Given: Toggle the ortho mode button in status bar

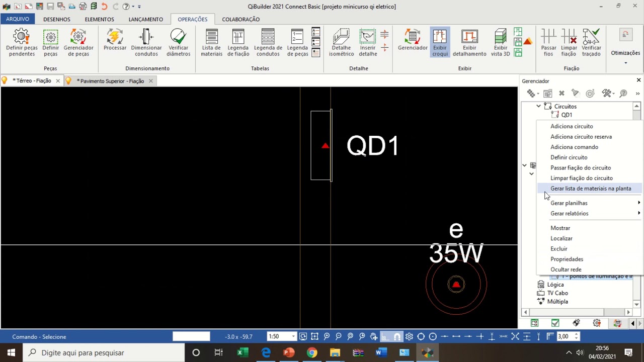Looking at the screenshot, I should pos(385,337).
